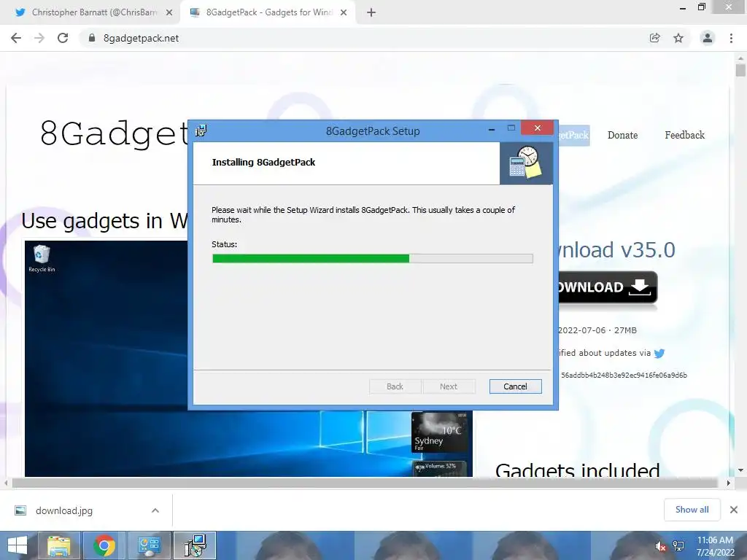The height and width of the screenshot is (560, 747).
Task: Click the Sydney weather gadget image
Action: pos(438,432)
